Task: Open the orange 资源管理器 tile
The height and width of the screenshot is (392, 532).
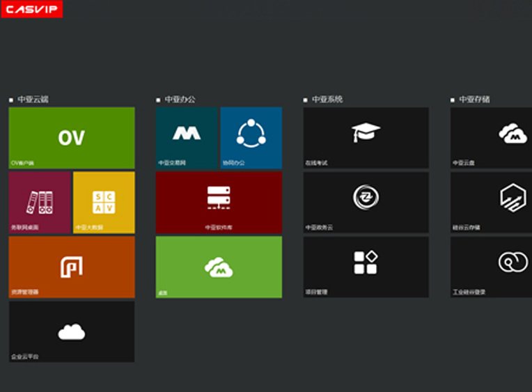Action: coord(72,267)
